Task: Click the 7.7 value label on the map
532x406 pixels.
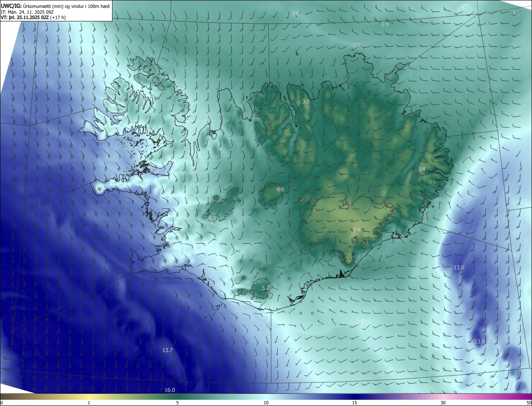Action: [x=356, y=45]
